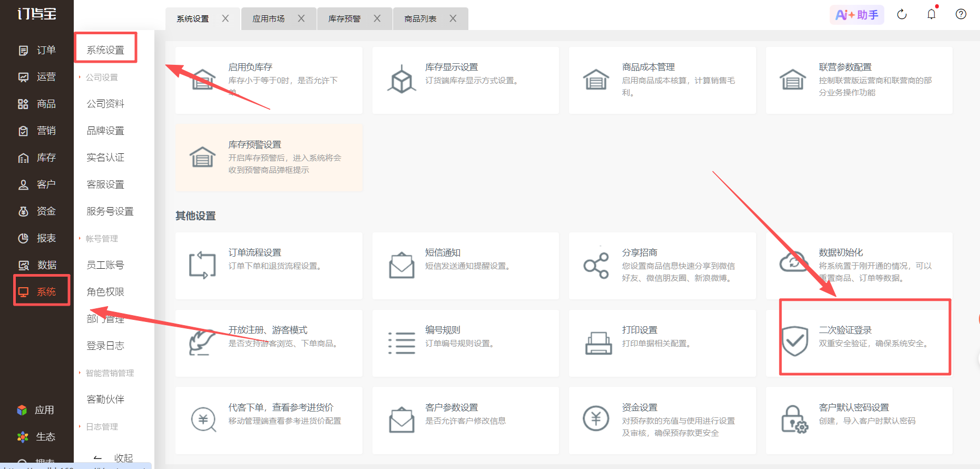Close the 商品列表 tab
Image resolution: width=980 pixels, height=469 pixels.
click(x=453, y=18)
